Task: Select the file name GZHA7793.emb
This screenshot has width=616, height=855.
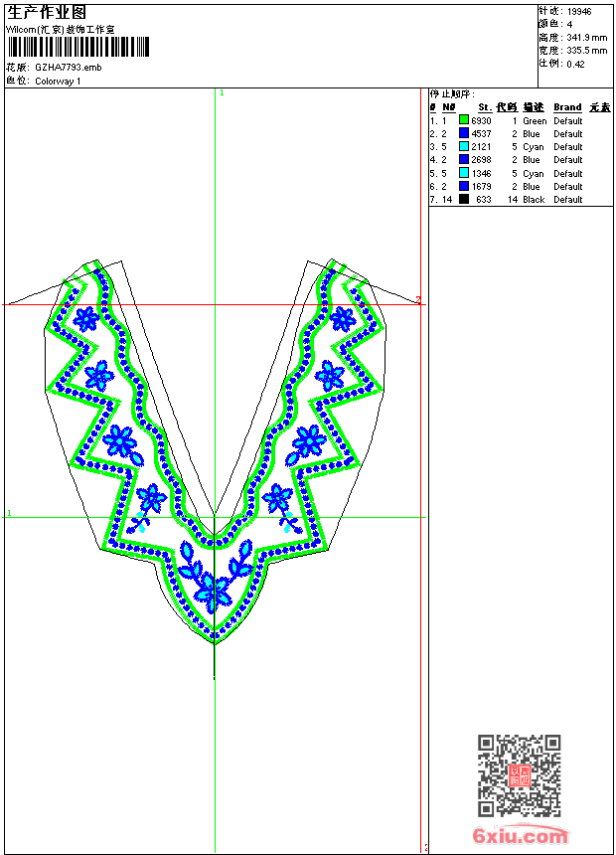Action: pos(69,67)
